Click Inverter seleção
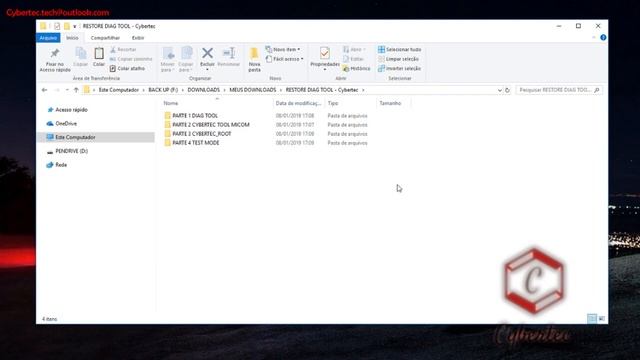The height and width of the screenshot is (360, 640). click(x=400, y=69)
